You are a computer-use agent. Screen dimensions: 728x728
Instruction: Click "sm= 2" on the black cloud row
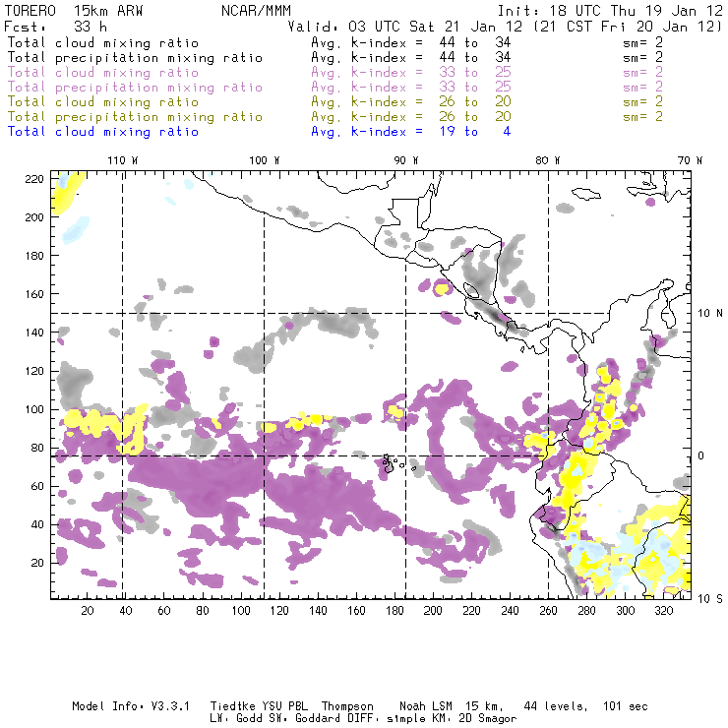coord(643,42)
